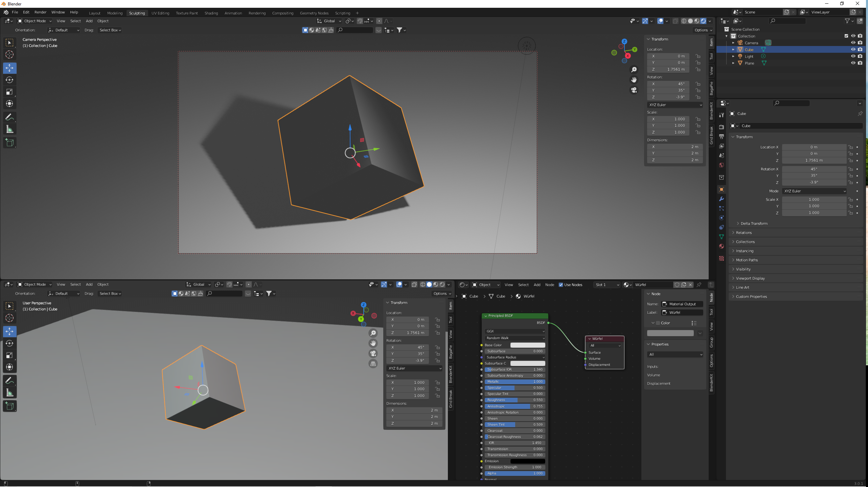The image size is (868, 487).
Task: Click the Add Cube tool in top viewport
Action: [9, 143]
